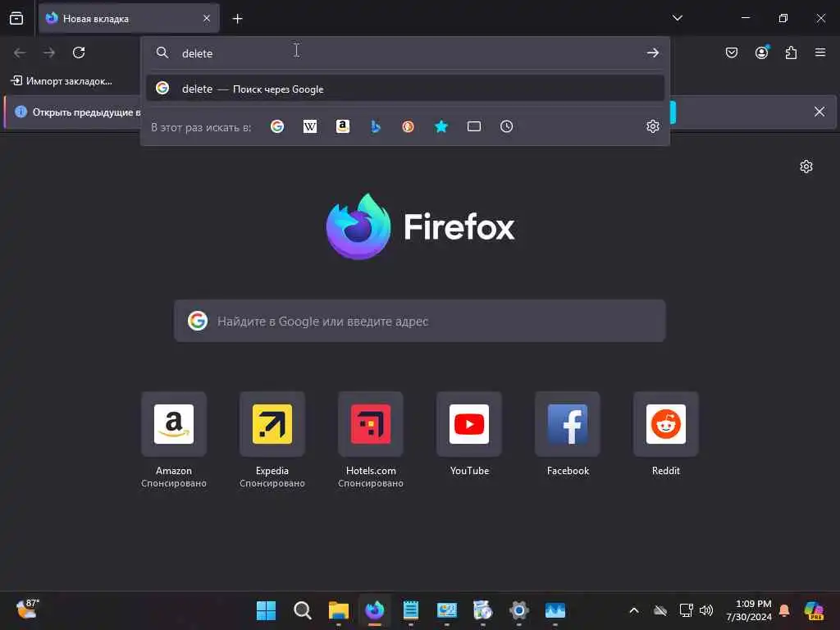Select the Новая вкладка tab
The image size is (840, 630).
[x=129, y=18]
